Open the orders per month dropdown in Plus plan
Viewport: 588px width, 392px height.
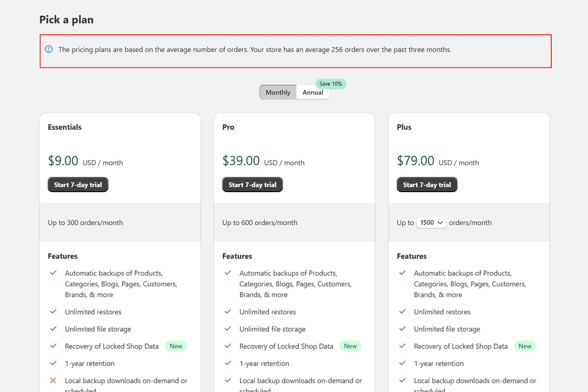(x=431, y=222)
